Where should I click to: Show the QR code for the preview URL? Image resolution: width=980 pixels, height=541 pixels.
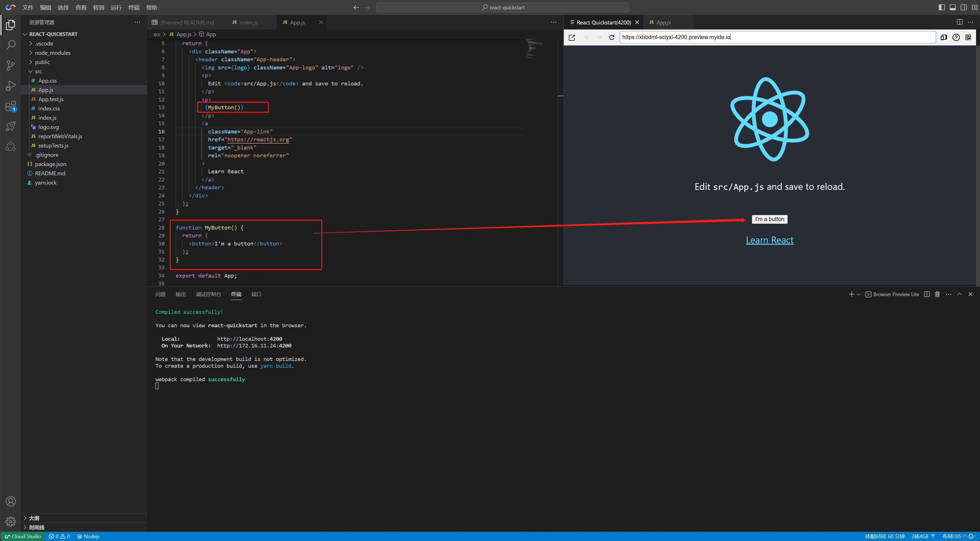968,37
